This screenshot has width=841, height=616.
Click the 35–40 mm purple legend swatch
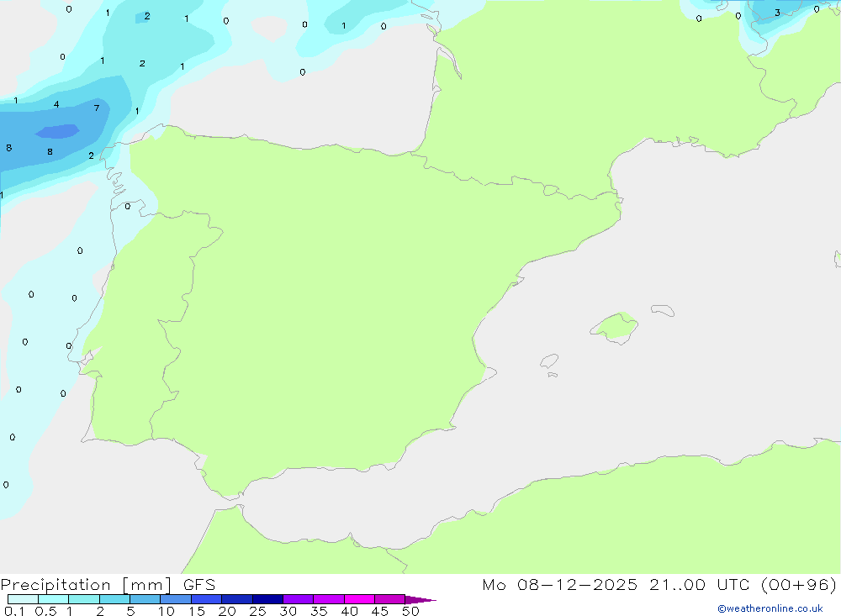(328, 599)
